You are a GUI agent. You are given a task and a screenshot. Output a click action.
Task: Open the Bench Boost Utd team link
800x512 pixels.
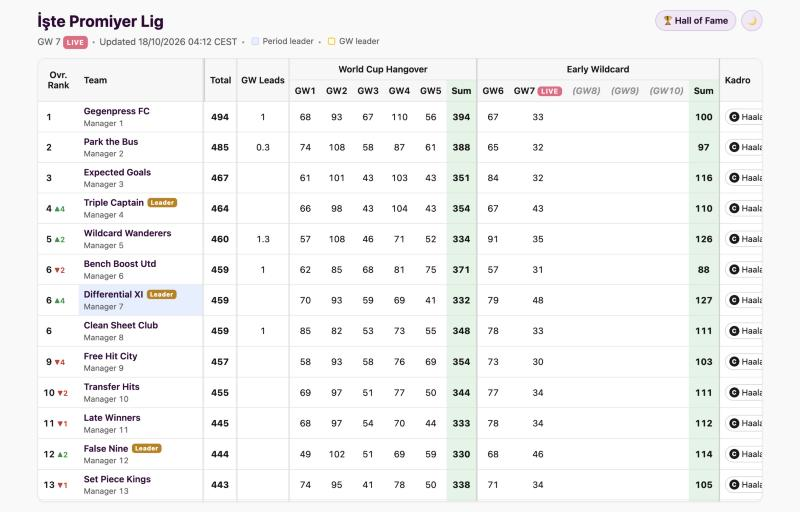coord(120,264)
